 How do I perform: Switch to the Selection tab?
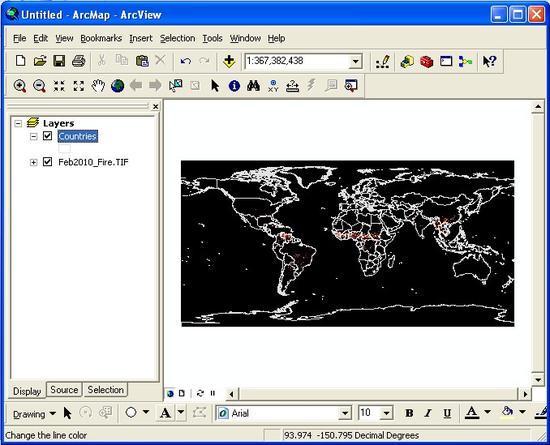point(106,390)
